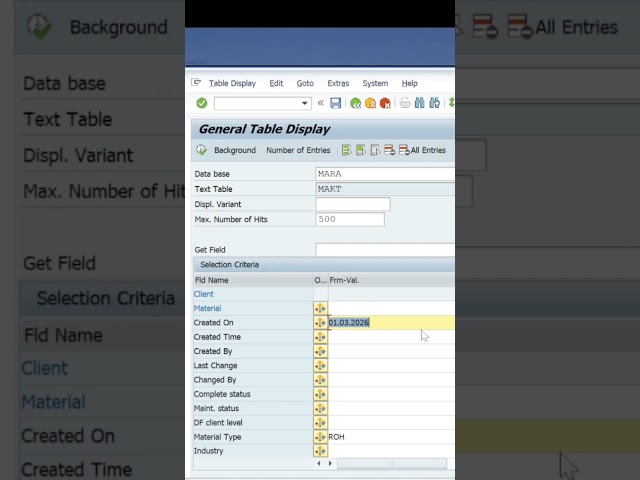Viewport: 640px width, 480px height.
Task: Click the Client field name link
Action: tap(204, 294)
